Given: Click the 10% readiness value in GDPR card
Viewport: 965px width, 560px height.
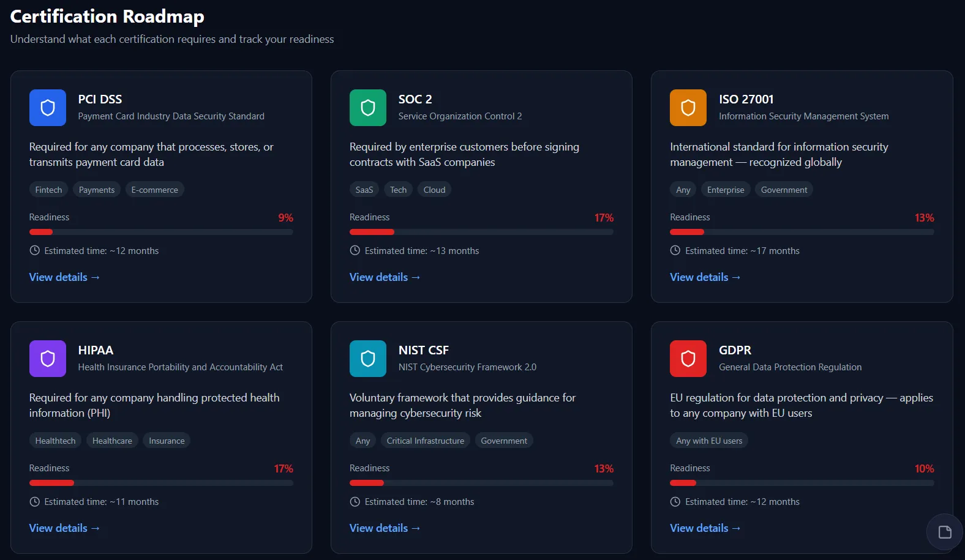Looking at the screenshot, I should [x=925, y=469].
